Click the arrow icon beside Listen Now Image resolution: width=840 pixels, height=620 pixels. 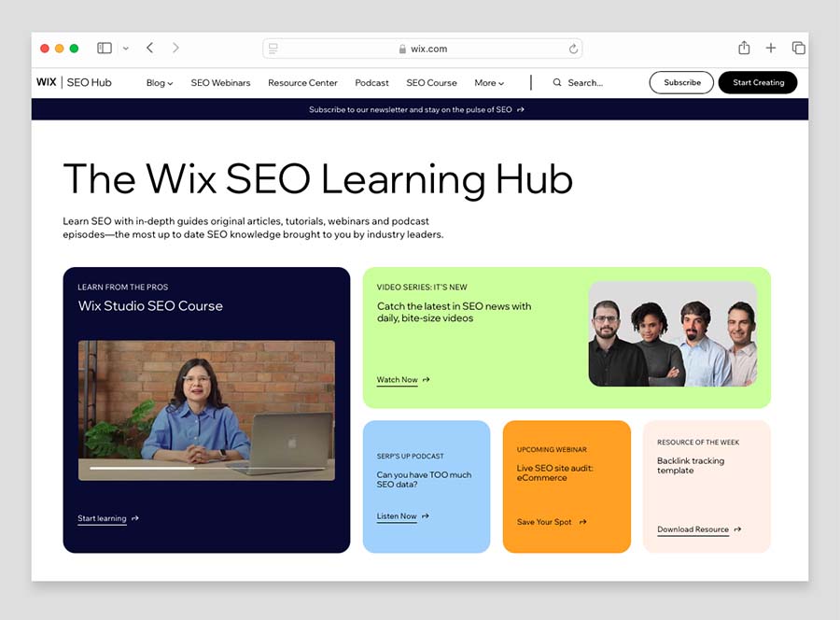click(426, 516)
